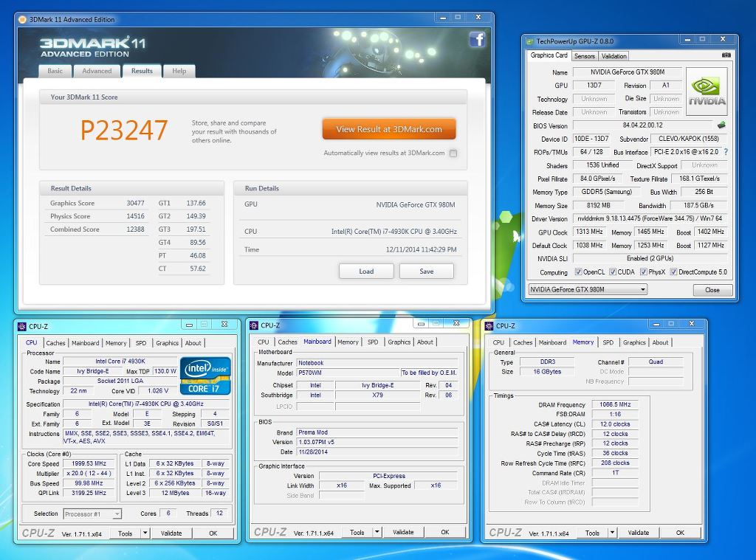Open the GPU selection dropdown in GPU-Z
The height and width of the screenshot is (560, 756).
[588, 289]
